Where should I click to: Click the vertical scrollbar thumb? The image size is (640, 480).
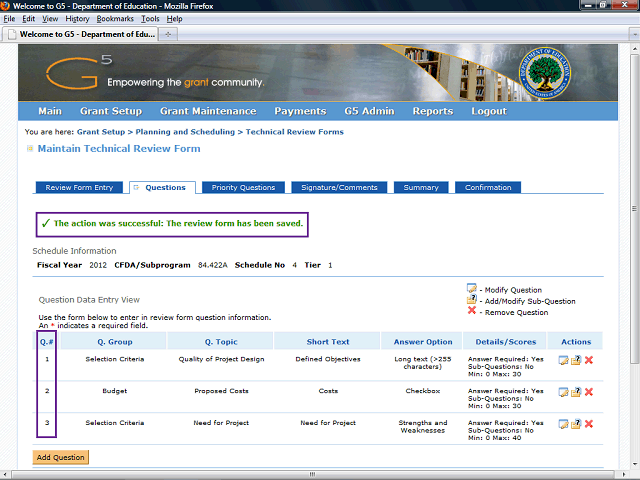634,209
